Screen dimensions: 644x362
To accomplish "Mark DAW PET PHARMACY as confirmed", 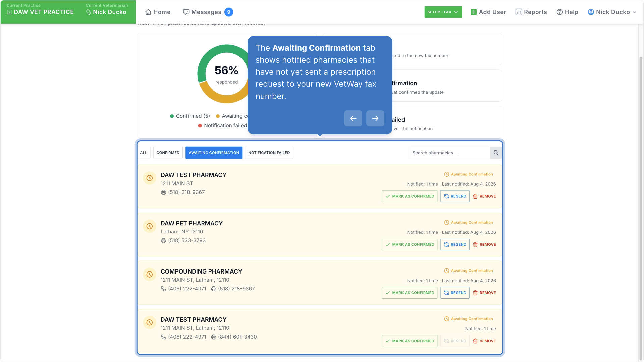I will coord(410,245).
